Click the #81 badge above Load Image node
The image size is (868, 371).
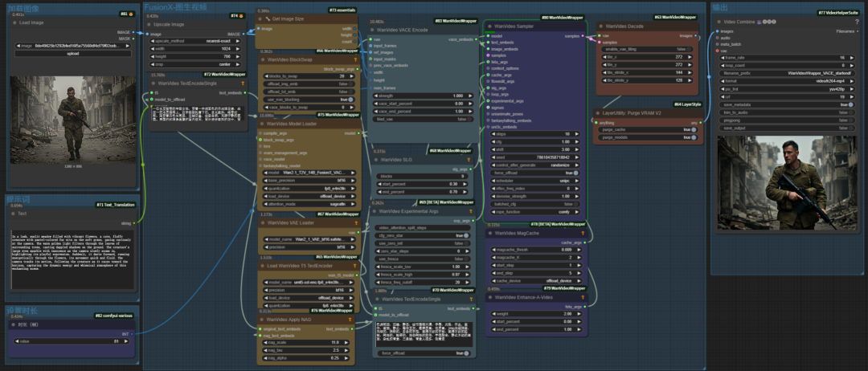pos(127,14)
